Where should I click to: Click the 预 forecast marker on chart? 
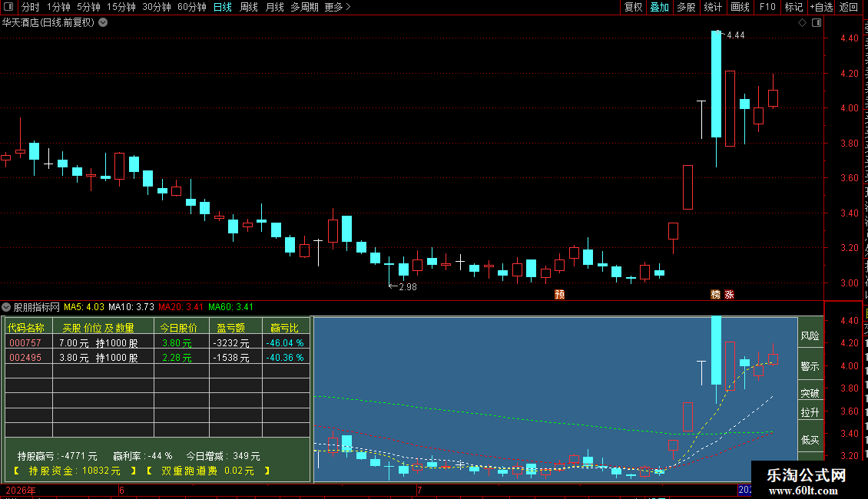coord(560,294)
